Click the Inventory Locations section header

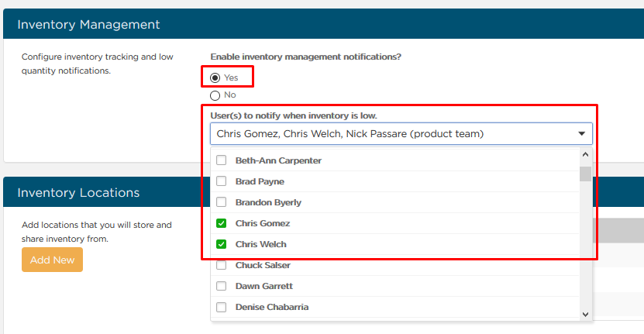(x=78, y=192)
